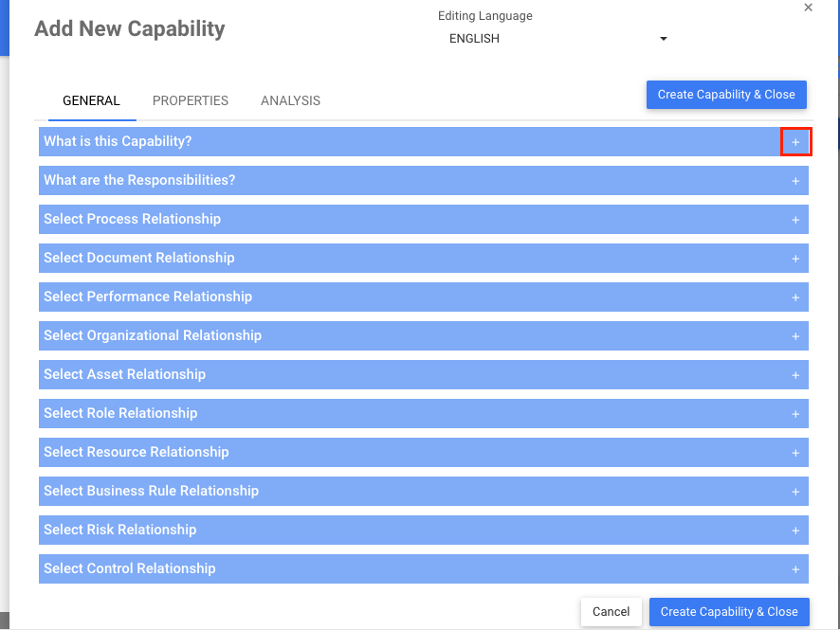Open 'Select Document Relationship' section header
The width and height of the screenshot is (840, 630).
click(424, 258)
